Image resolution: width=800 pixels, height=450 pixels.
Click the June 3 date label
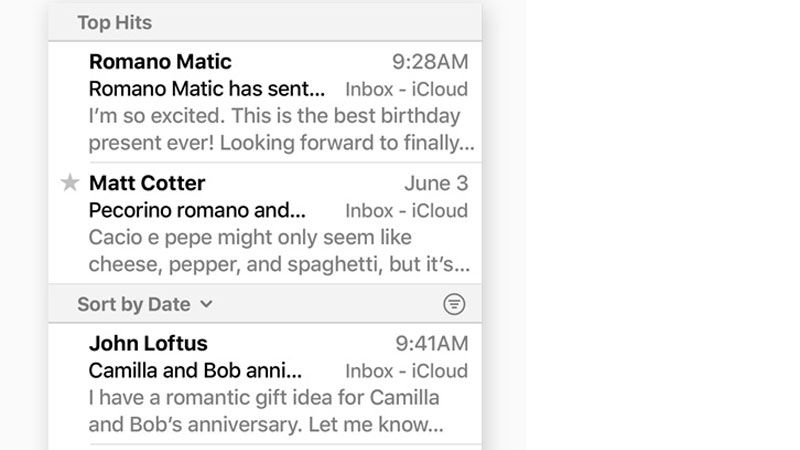pos(436,183)
